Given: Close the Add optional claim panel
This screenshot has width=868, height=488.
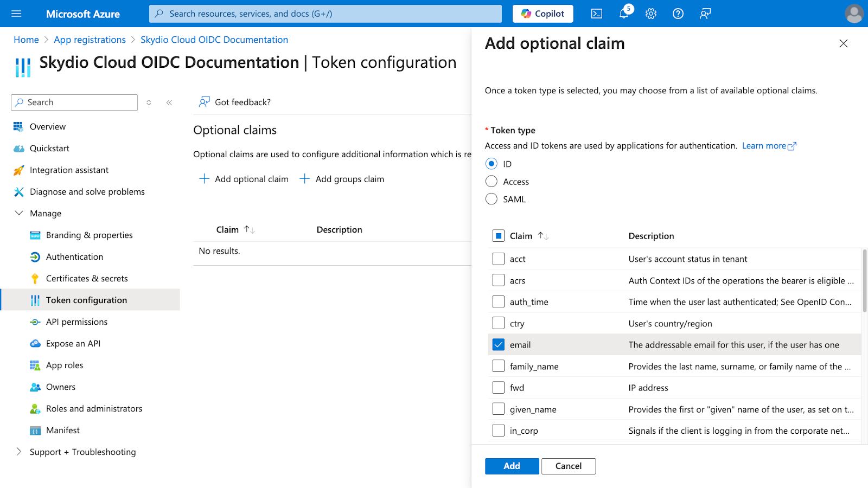Looking at the screenshot, I should pyautogui.click(x=843, y=43).
